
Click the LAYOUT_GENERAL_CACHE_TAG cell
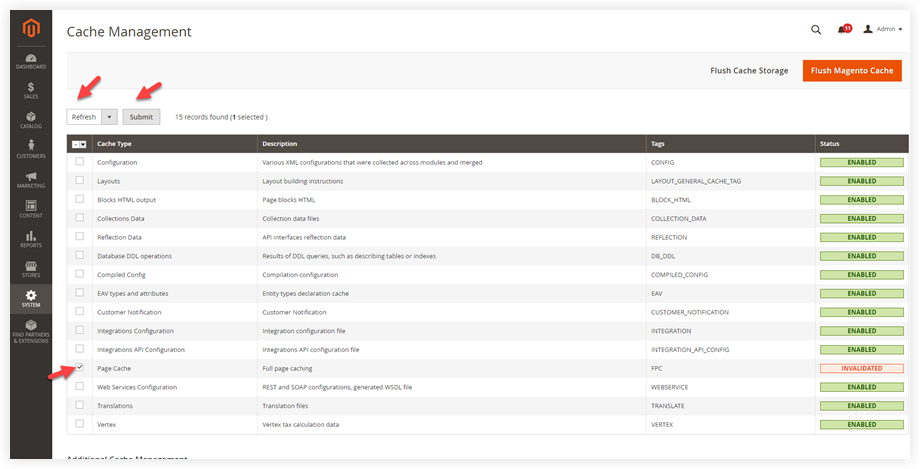click(696, 181)
